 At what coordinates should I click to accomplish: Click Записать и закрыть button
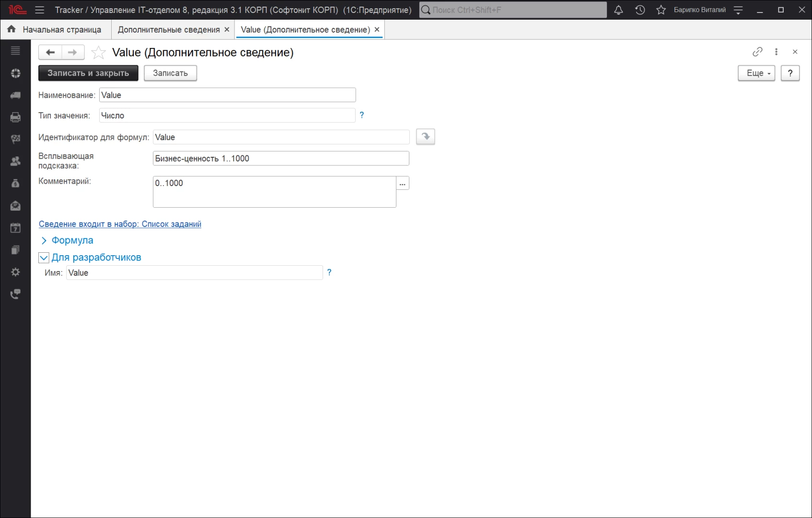tap(88, 73)
